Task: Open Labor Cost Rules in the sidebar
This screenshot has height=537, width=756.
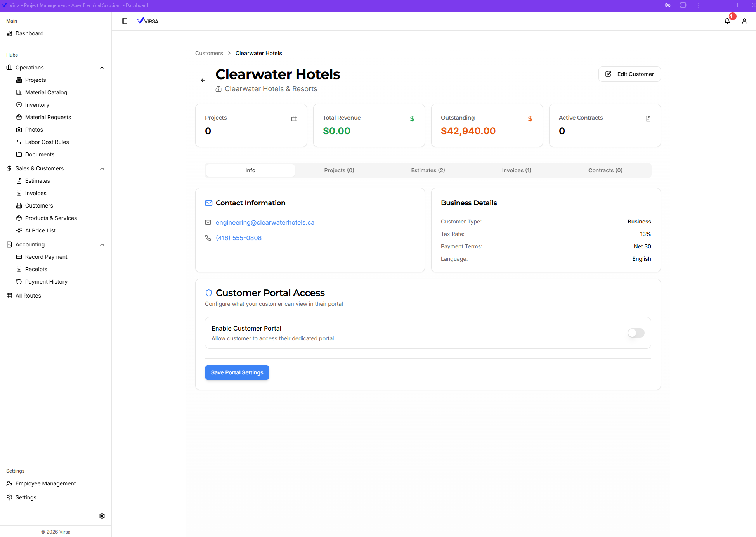Action: point(47,142)
